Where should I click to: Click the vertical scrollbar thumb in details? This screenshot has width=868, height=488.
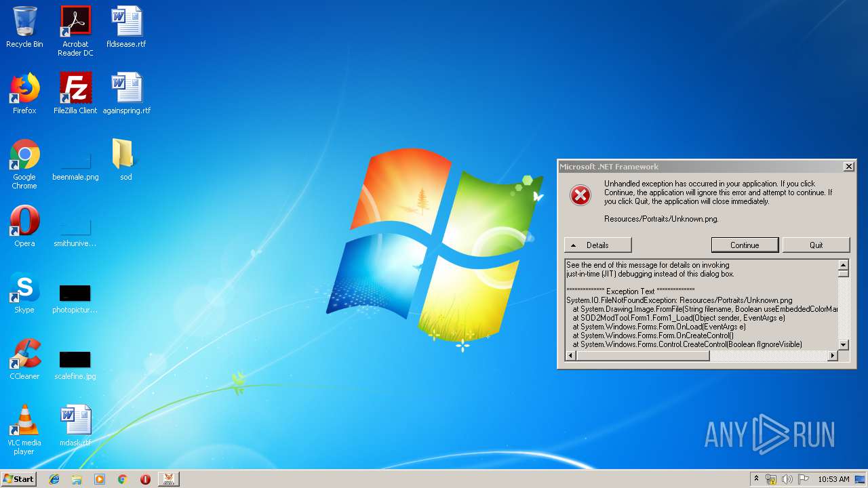844,272
